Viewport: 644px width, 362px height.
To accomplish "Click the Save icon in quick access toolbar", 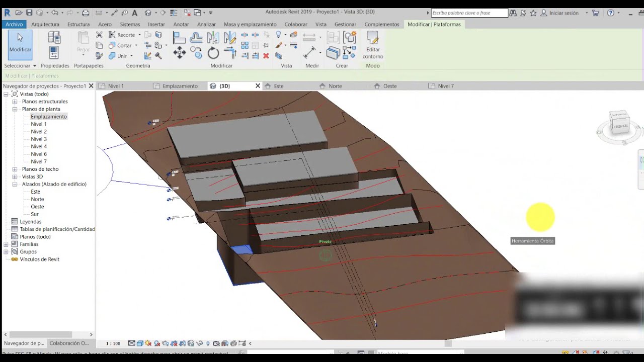I will pyautogui.click(x=29, y=13).
